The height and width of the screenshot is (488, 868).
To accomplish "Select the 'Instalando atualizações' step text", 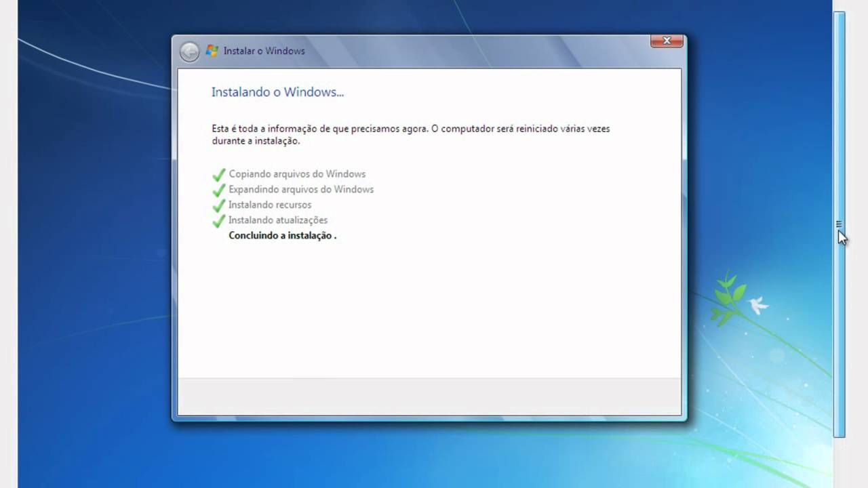I will (x=278, y=220).
